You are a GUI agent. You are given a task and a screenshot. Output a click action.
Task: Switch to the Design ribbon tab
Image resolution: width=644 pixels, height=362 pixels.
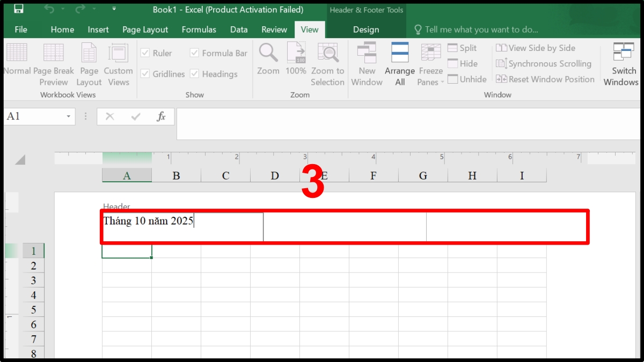click(367, 29)
